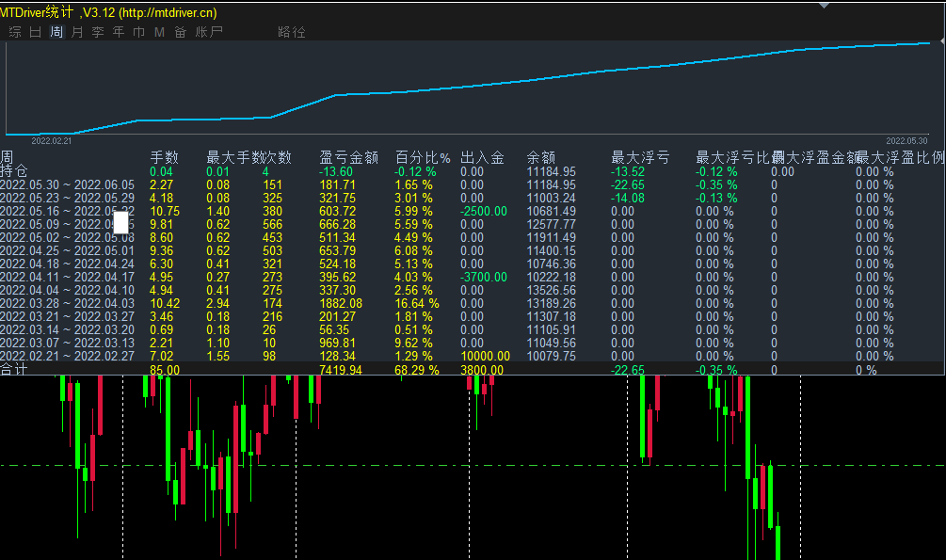Screen dimensions: 946x560
Task: Click the blue equity curve line
Action: 468,87
